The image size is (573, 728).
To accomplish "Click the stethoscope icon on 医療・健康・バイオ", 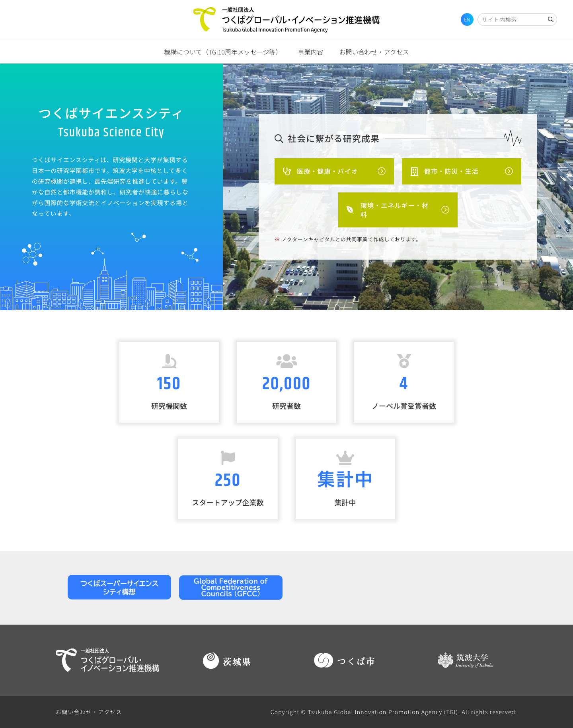I will pos(286,171).
